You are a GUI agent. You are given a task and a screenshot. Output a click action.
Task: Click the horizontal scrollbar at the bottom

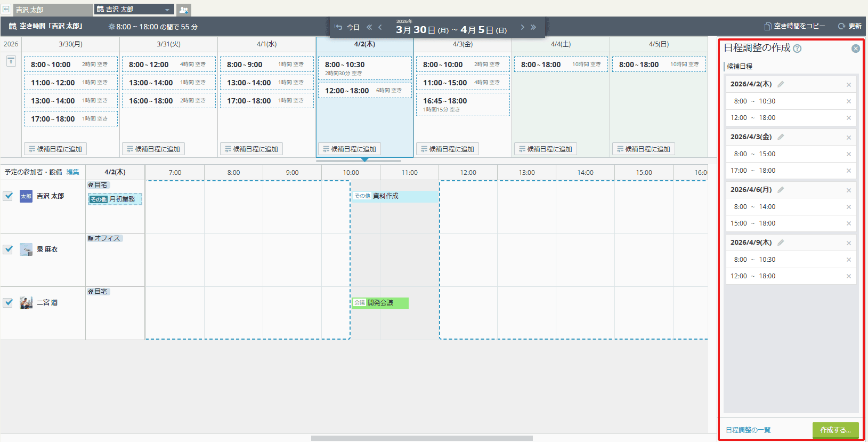(421, 438)
